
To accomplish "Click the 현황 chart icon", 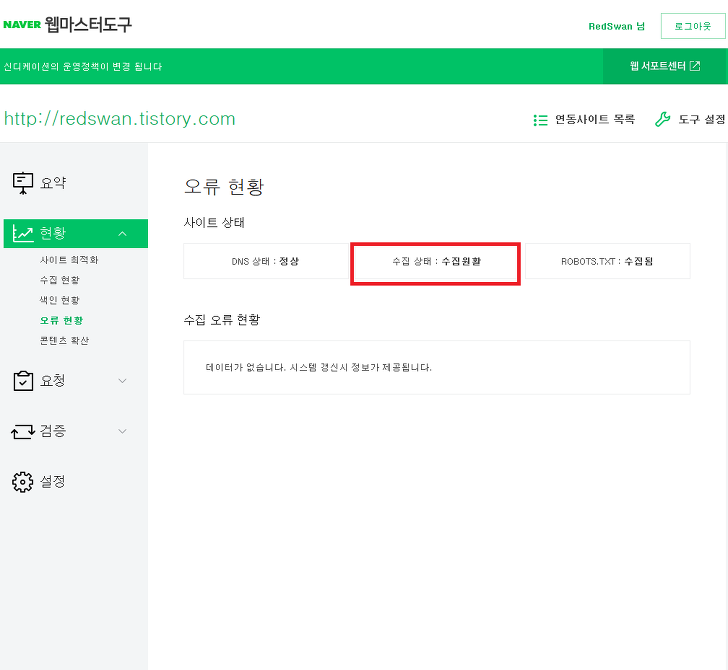I will (23, 234).
